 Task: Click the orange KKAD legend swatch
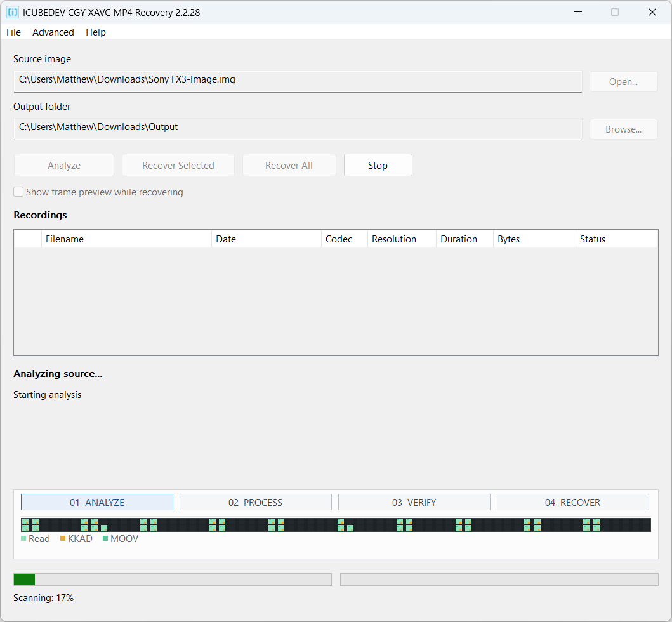pos(63,538)
